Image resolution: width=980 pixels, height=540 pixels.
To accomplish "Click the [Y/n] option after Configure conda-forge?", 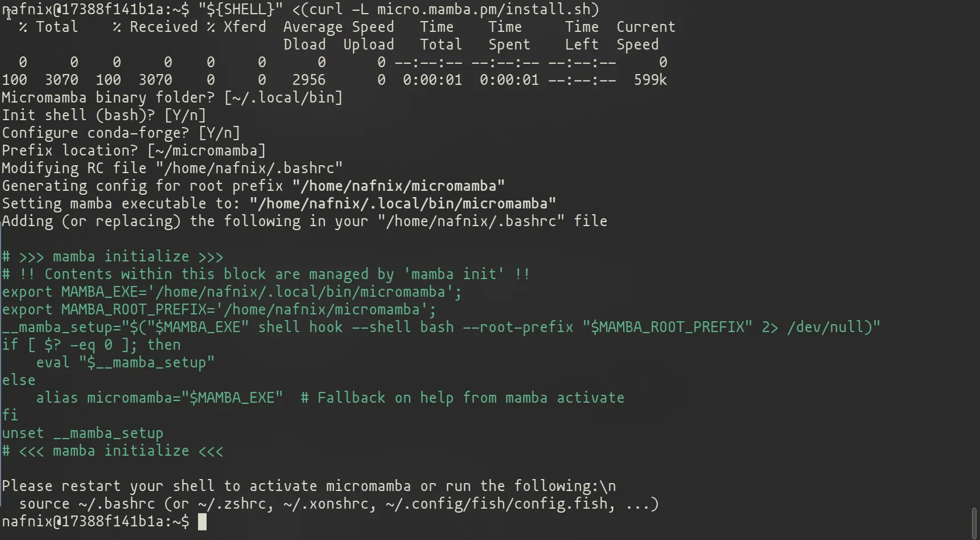I will 219,133.
